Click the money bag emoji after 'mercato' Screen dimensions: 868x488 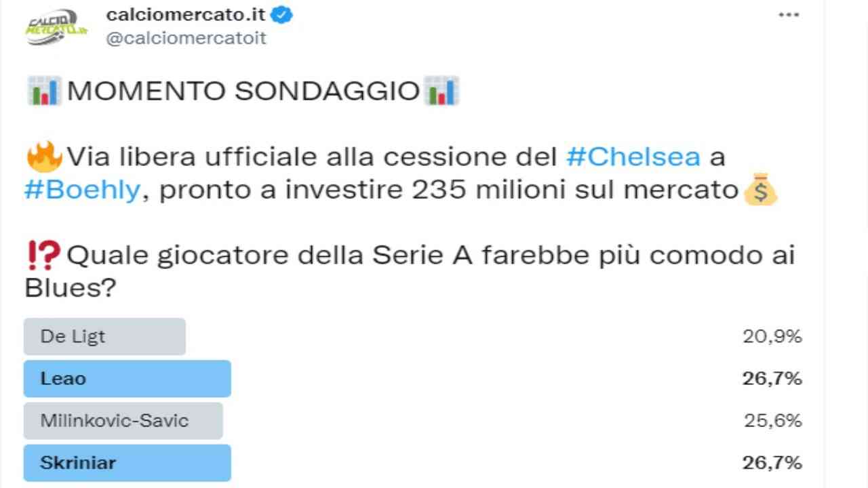pos(760,191)
